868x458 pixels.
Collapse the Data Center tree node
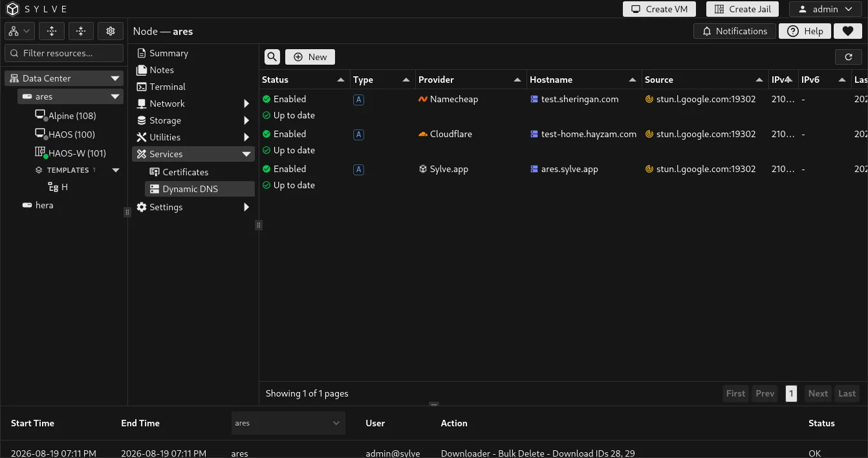[x=115, y=78]
